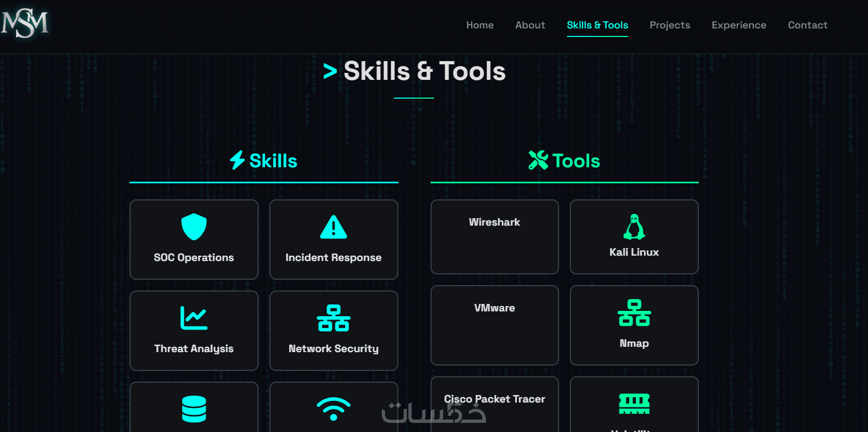868x432 pixels.
Task: Select the Skills & Tools nav tab
Action: point(598,25)
